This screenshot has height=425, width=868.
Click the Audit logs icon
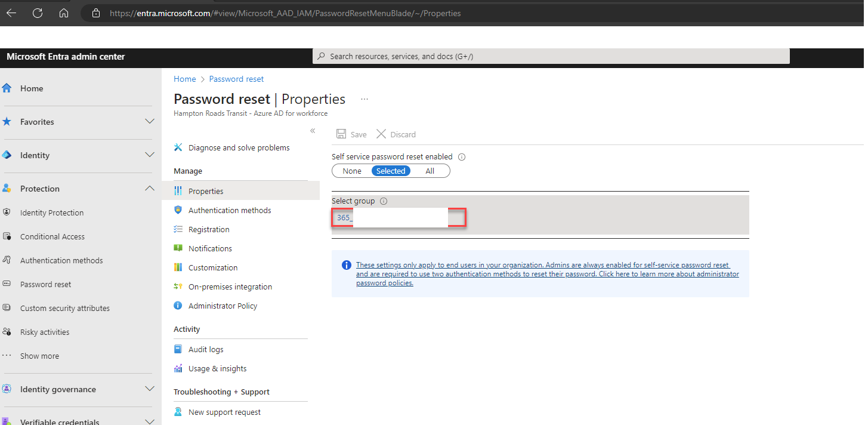point(178,349)
